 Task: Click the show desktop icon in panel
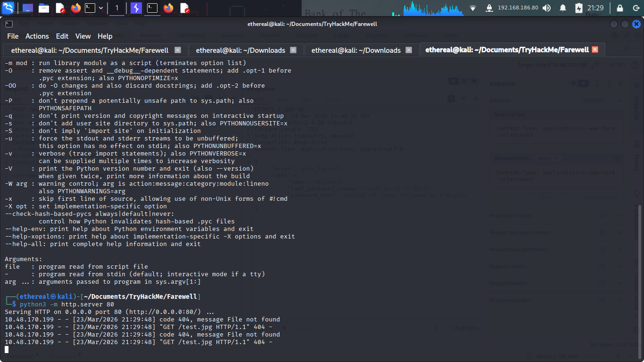[x=28, y=8]
